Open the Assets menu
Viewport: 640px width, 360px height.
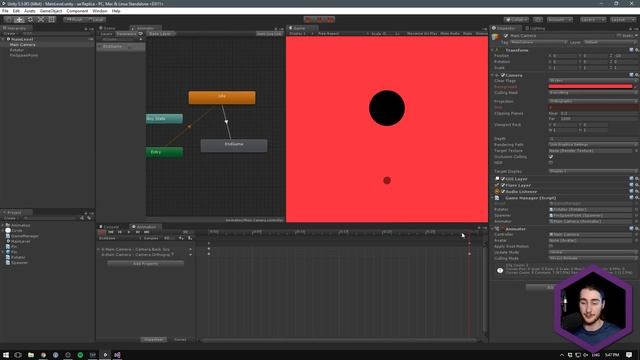[x=30, y=11]
